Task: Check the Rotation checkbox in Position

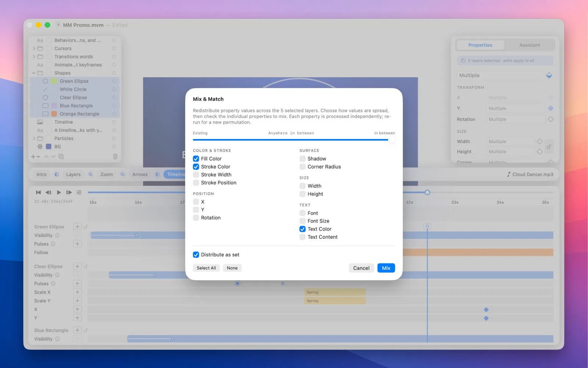Action: (196, 218)
